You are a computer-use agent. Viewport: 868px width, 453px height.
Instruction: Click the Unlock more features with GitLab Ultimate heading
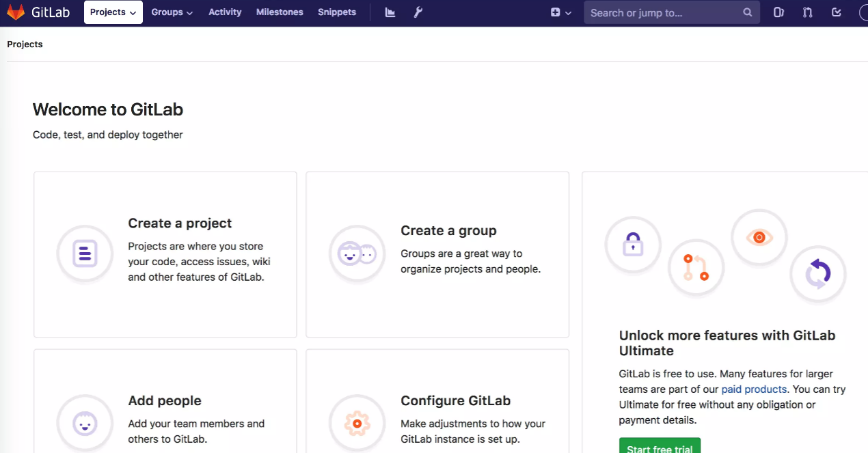tap(727, 343)
